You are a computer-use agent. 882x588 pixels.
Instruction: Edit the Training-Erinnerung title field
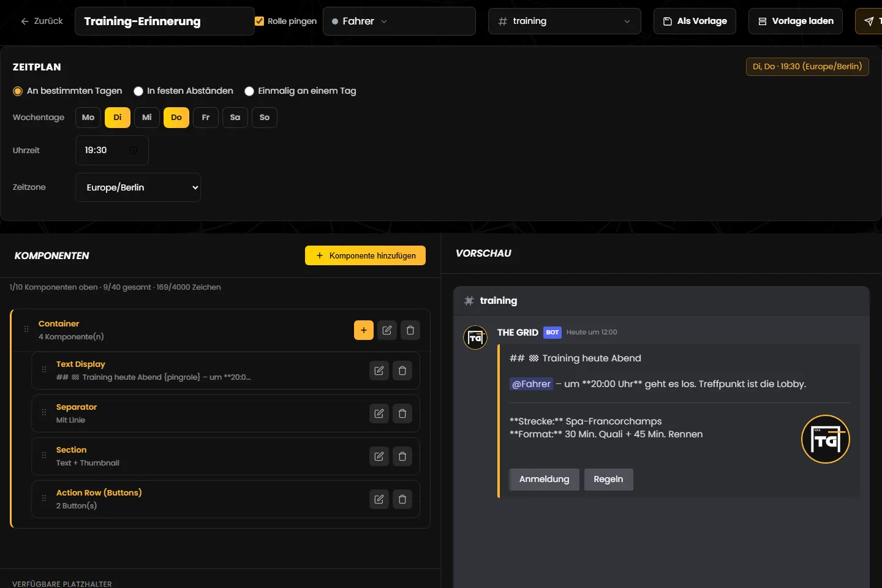[165, 21]
